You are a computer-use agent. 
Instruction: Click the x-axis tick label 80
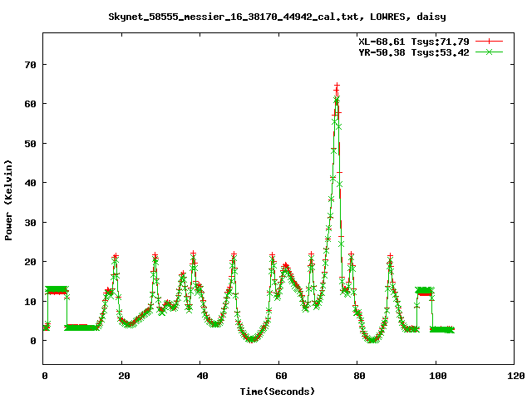tap(359, 376)
